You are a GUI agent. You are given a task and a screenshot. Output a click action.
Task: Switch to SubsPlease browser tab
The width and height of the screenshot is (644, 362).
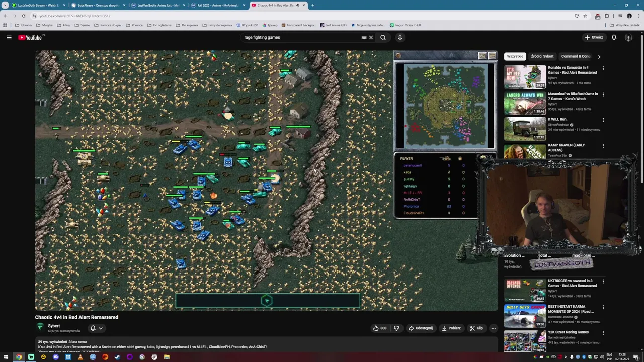[x=98, y=5]
